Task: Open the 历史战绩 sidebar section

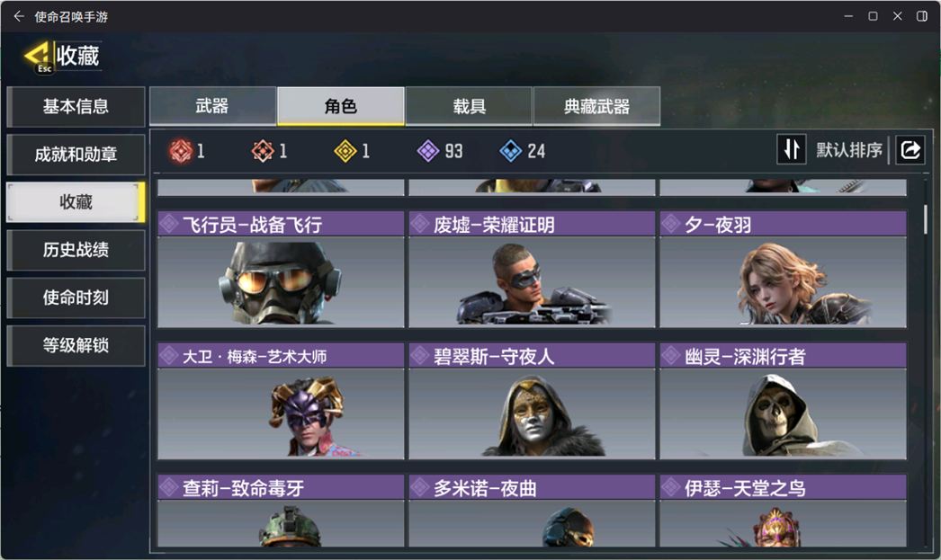Action: click(x=76, y=249)
